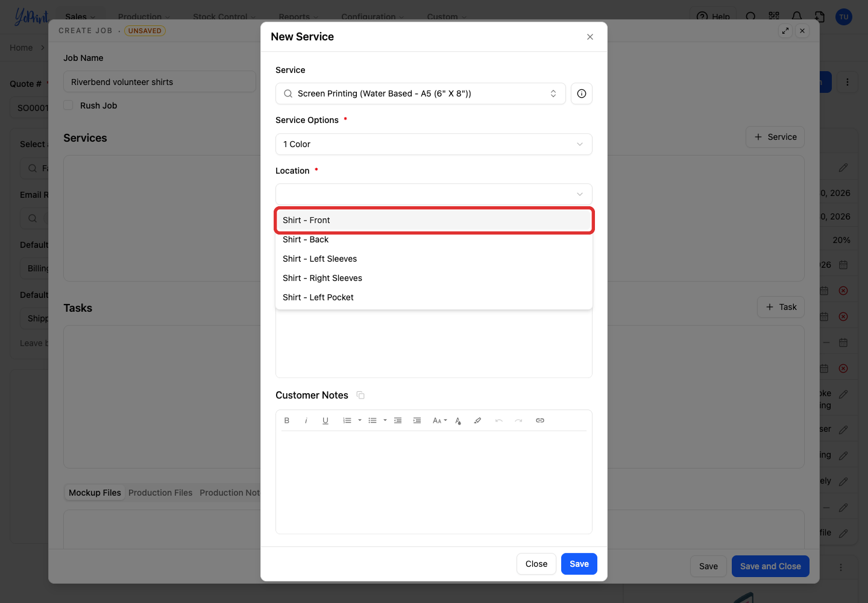Choose Shirt - Left Pocket
Image resolution: width=868 pixels, height=603 pixels.
(x=434, y=297)
